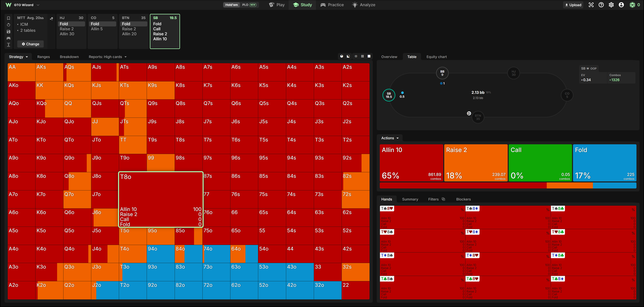Open the Overview tab
Viewport: 644px width, 307px height.
pyautogui.click(x=389, y=57)
